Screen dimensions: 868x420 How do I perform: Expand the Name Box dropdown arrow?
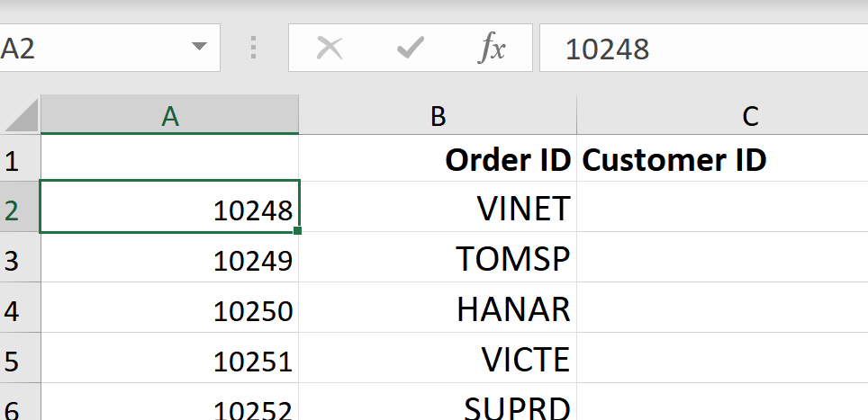199,49
